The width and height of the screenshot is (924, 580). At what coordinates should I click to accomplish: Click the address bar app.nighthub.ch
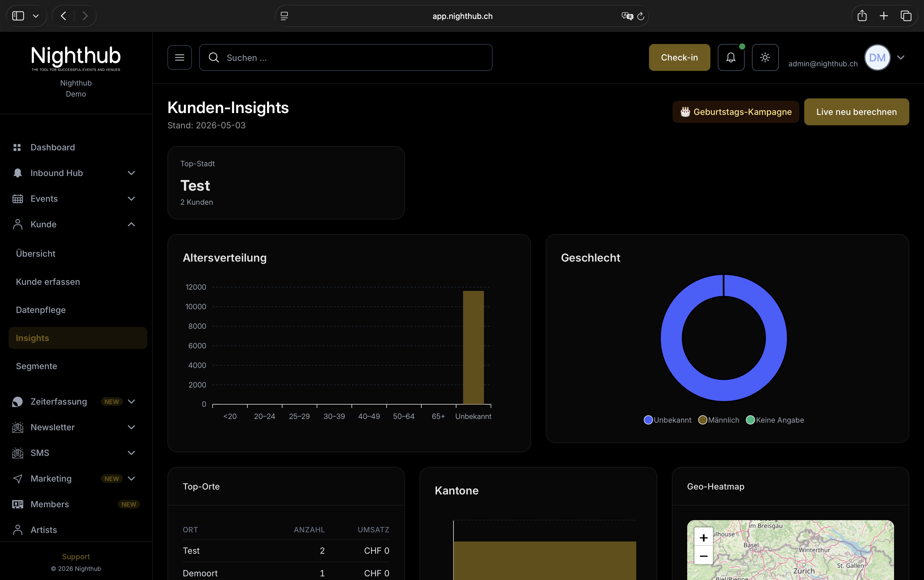pyautogui.click(x=462, y=16)
